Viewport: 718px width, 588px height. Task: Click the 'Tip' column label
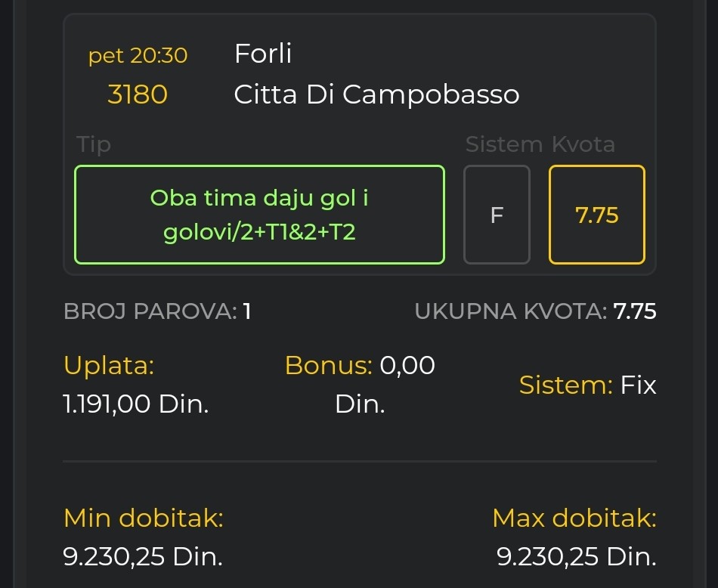[x=94, y=144]
